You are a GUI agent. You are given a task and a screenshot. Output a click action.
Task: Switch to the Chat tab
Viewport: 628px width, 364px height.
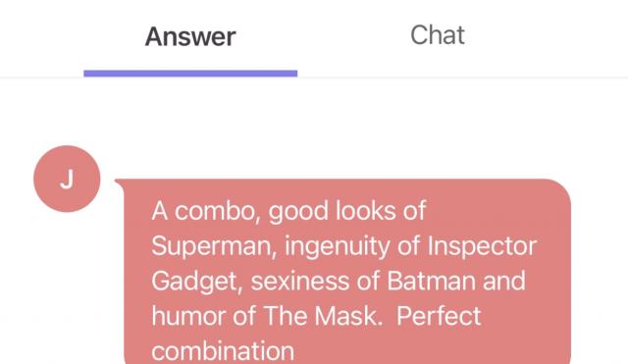coord(438,35)
